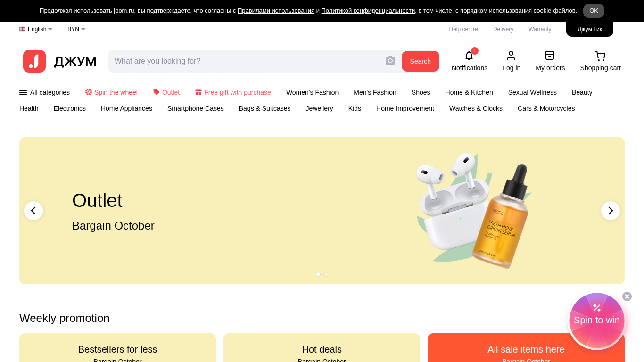Image resolution: width=644 pixels, height=362 pixels.
Task: Browse Home & Kitchen category
Action: point(469,92)
